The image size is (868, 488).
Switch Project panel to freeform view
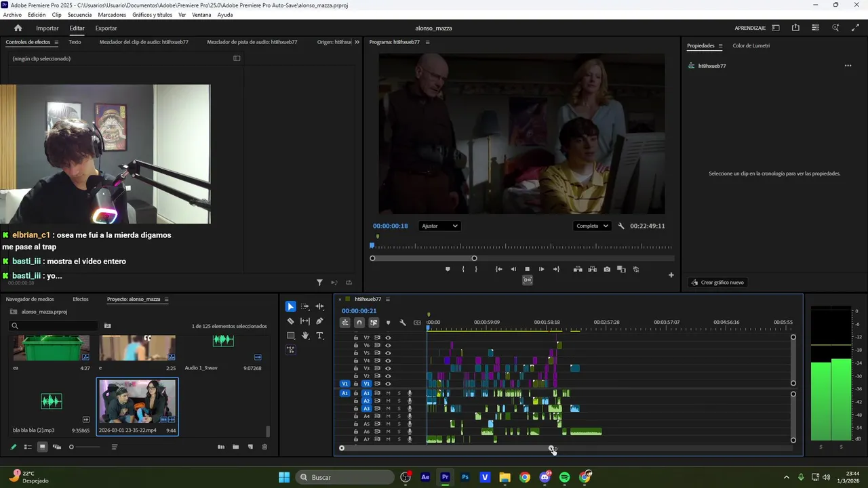57,447
